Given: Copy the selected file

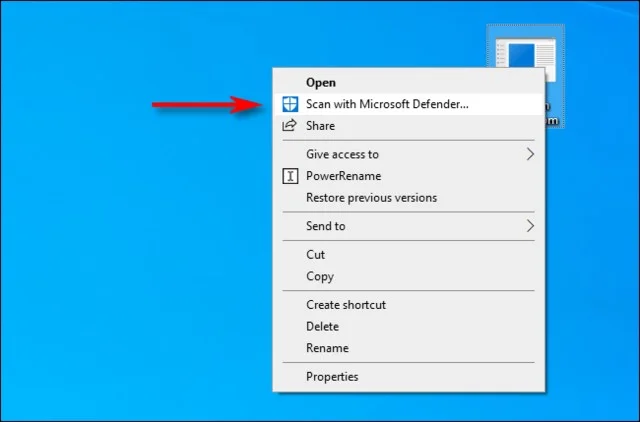Looking at the screenshot, I should pyautogui.click(x=319, y=276).
